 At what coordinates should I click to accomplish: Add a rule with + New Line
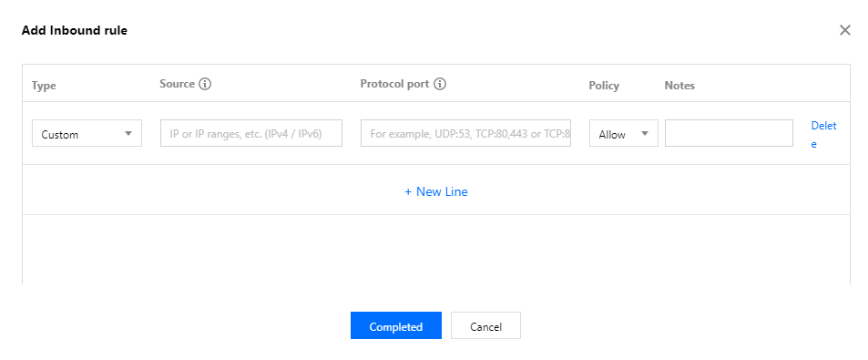[436, 191]
